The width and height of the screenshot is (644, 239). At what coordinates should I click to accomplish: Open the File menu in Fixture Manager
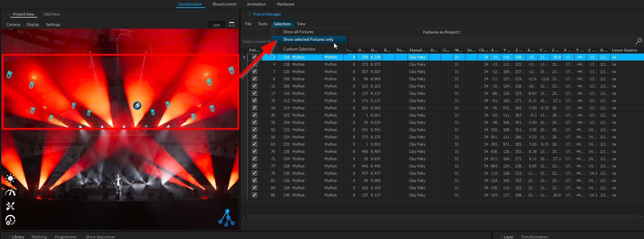pos(248,24)
